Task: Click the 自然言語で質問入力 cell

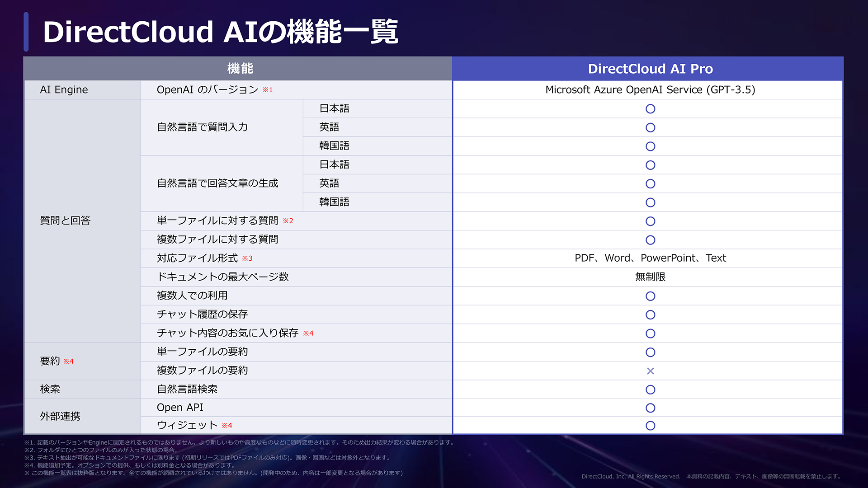Action: click(x=222, y=127)
